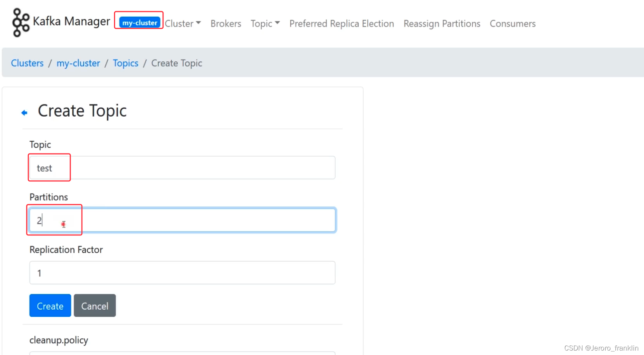Go to Topics breadcrumb link
The height and width of the screenshot is (355, 644).
126,63
